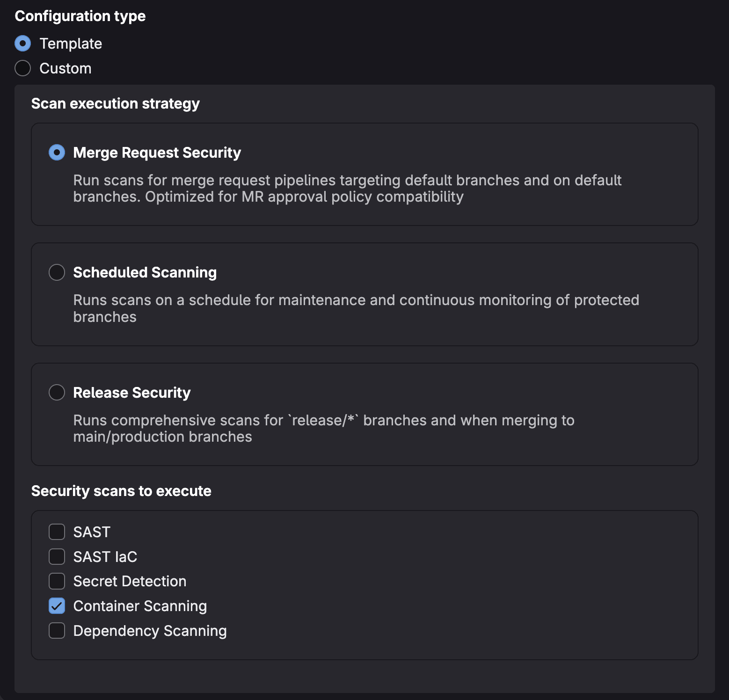Image resolution: width=729 pixels, height=700 pixels.
Task: Disable the Container Scanning checkbox
Action: (x=57, y=606)
